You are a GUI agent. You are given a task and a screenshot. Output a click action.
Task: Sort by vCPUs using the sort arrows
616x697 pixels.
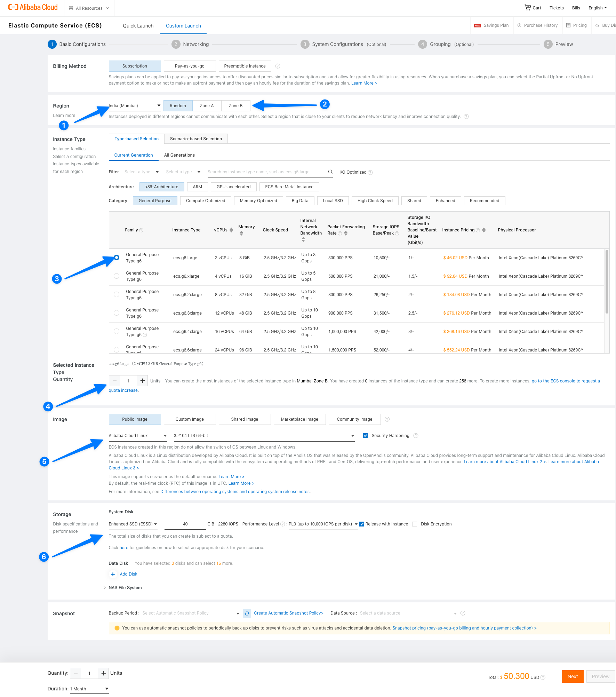click(x=231, y=230)
